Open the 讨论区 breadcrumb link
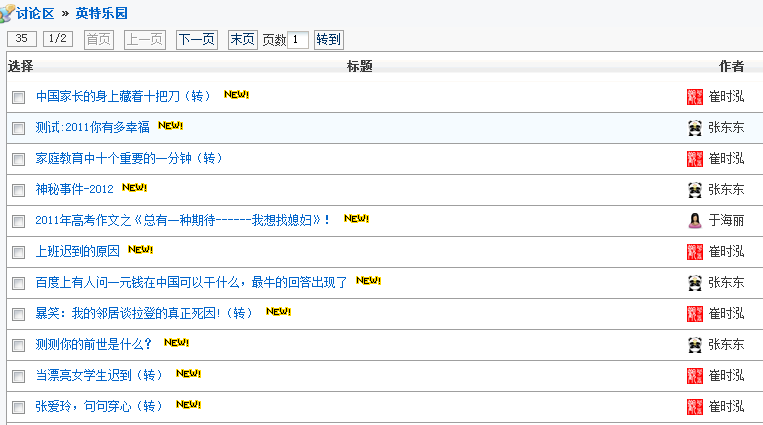 [x=35, y=14]
